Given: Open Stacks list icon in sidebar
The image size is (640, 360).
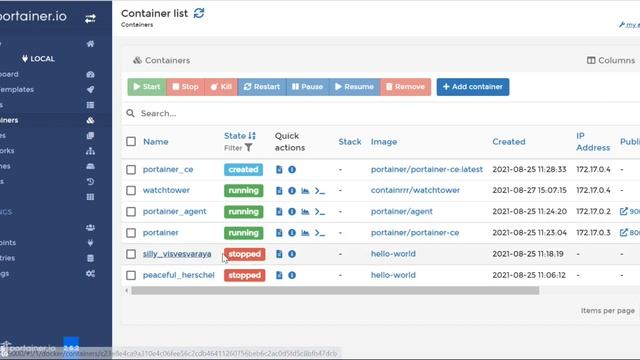Looking at the screenshot, I should [90, 105].
